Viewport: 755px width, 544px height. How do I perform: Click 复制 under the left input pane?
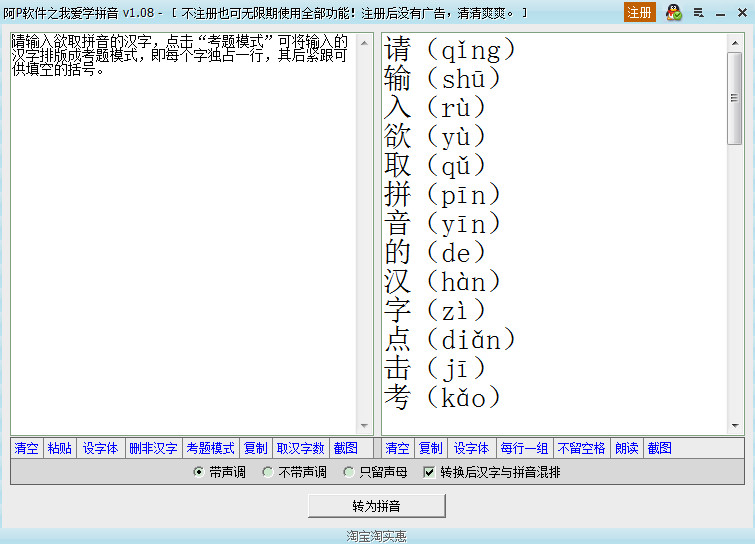point(256,448)
